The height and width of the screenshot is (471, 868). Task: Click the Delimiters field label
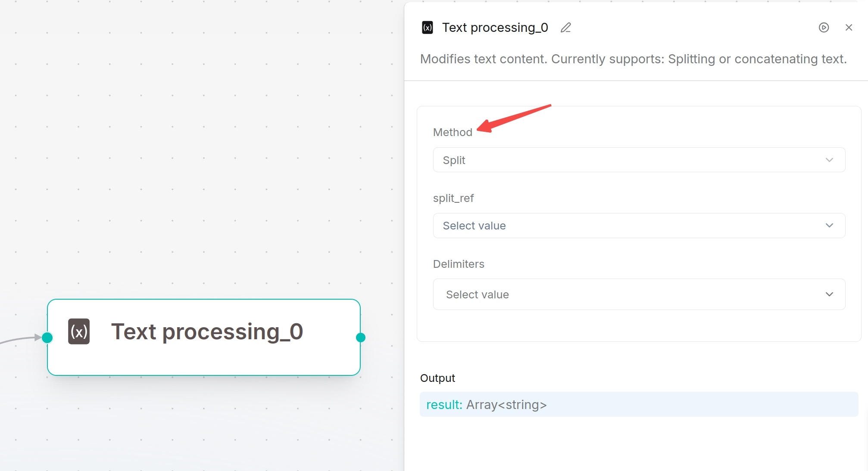pos(459,264)
